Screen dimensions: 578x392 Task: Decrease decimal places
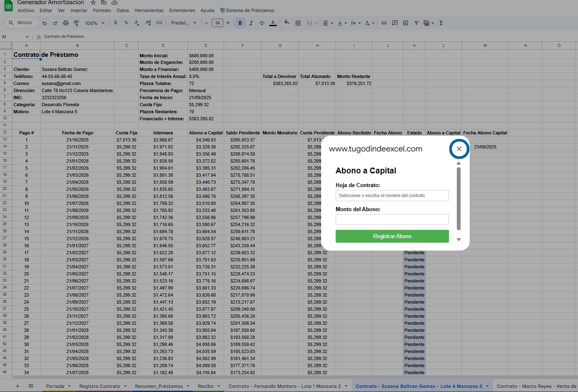(x=136, y=23)
